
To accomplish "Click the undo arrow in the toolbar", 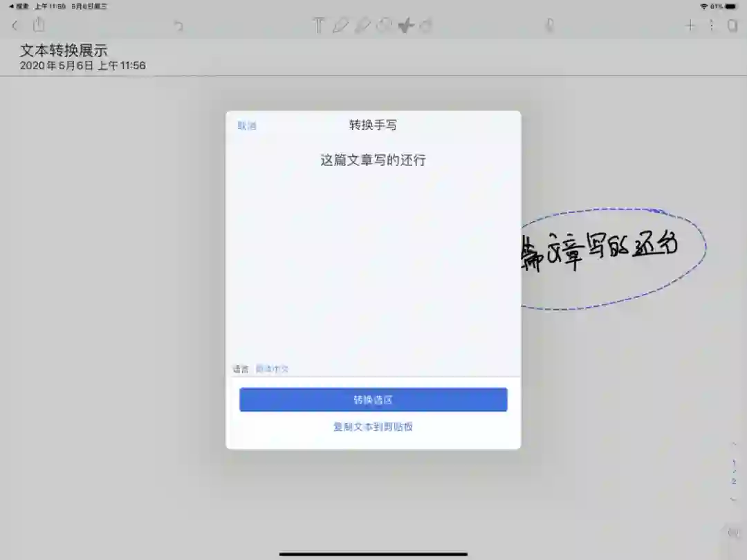I will pyautogui.click(x=178, y=26).
